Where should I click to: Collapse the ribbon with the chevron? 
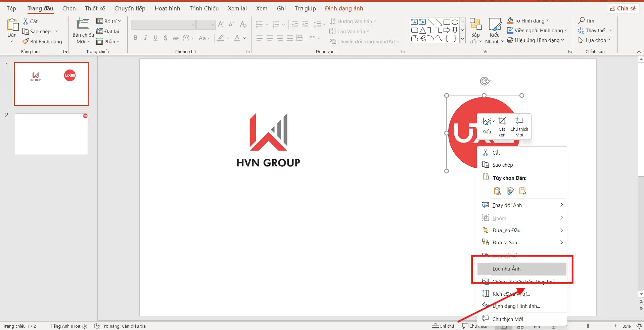[x=639, y=52]
